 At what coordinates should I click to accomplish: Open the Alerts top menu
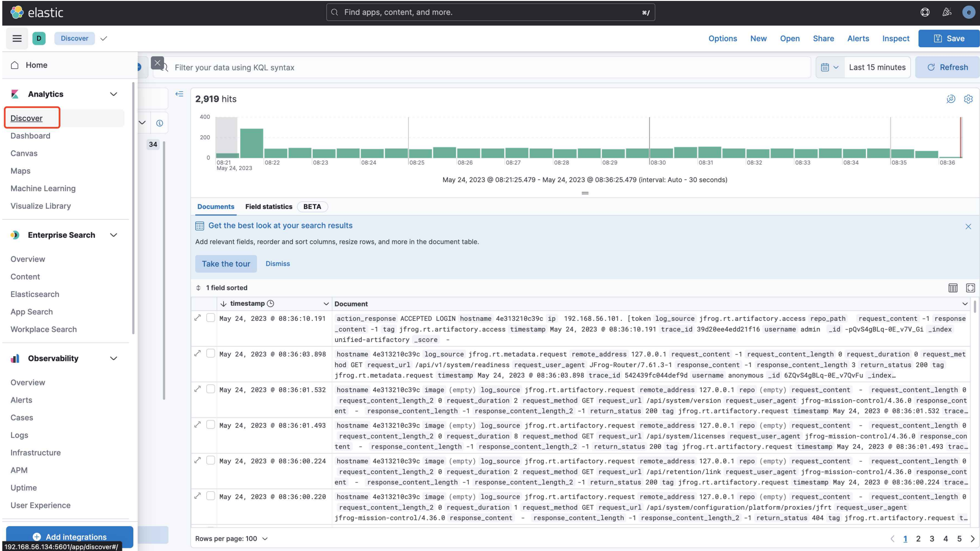(858, 39)
